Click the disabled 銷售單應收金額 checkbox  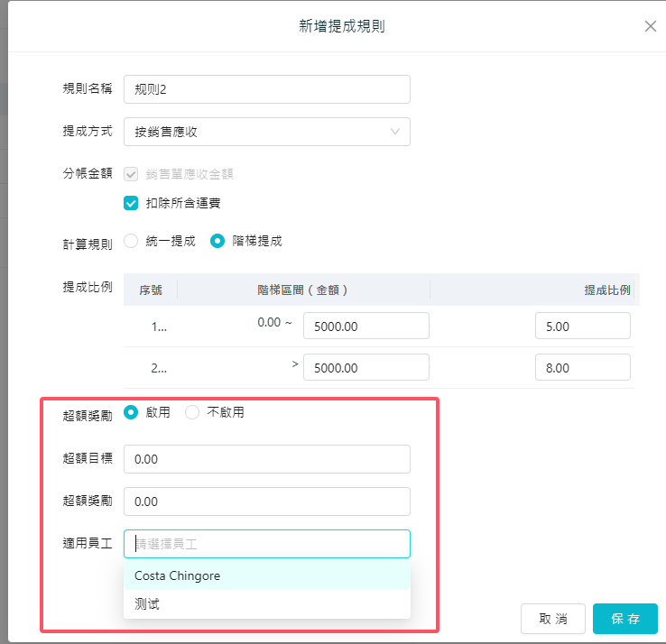131,174
